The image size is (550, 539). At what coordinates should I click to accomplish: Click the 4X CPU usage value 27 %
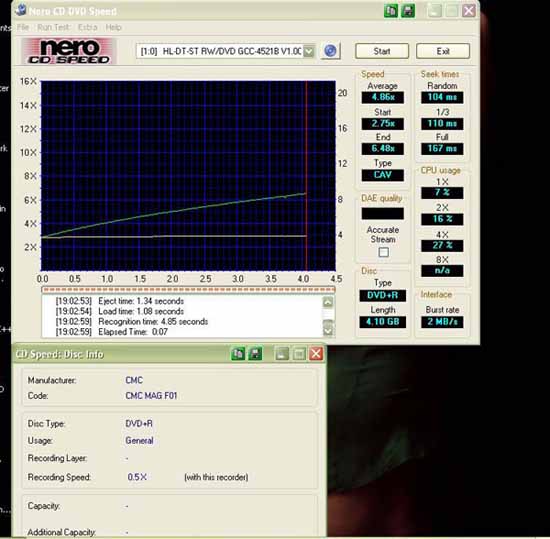(442, 245)
